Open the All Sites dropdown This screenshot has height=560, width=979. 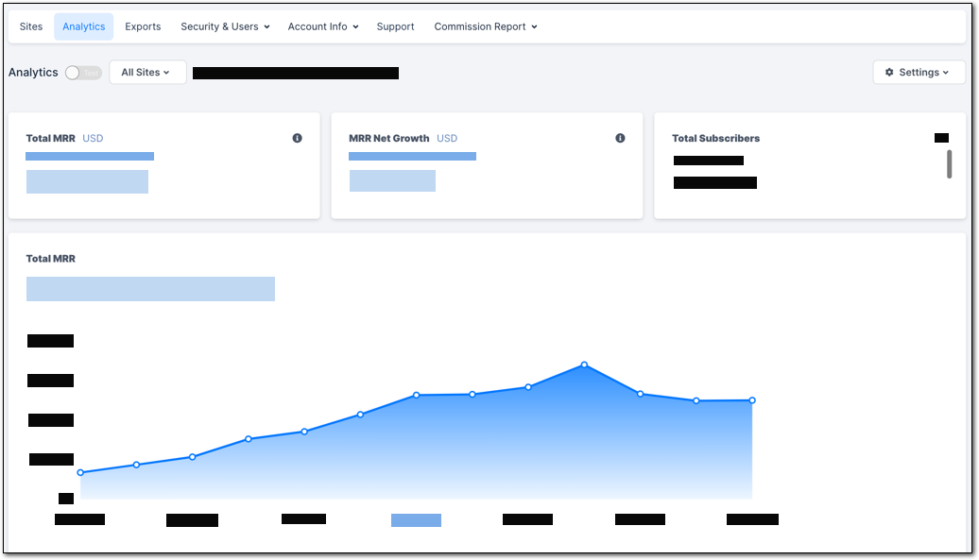tap(147, 72)
